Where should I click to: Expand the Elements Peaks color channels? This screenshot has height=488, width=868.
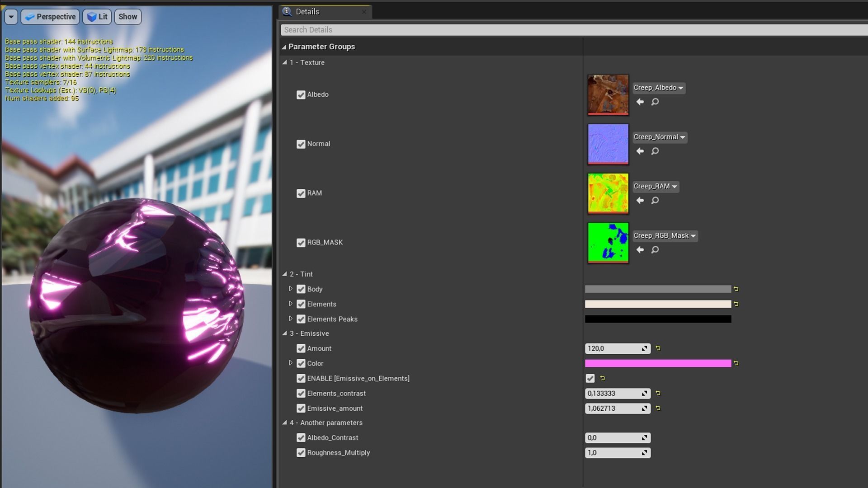click(x=291, y=319)
